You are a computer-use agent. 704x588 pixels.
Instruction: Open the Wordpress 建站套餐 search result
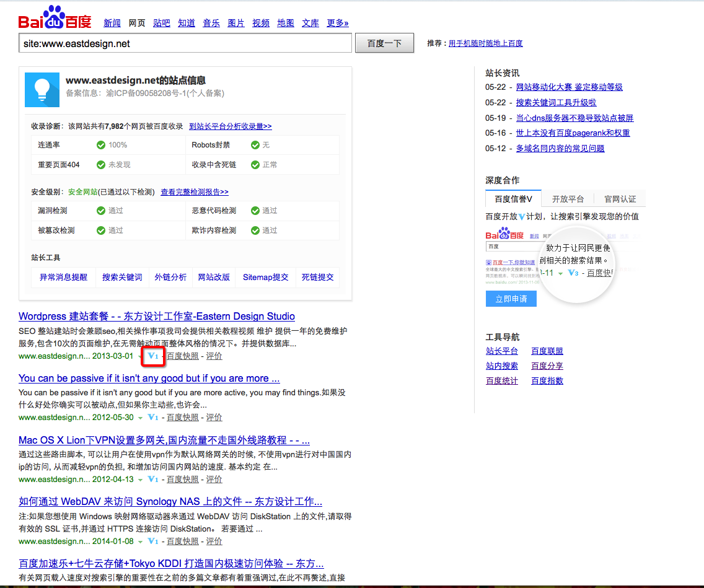[x=157, y=317]
